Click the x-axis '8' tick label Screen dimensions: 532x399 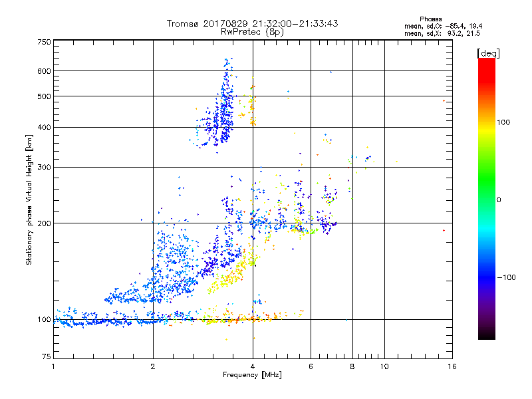click(x=352, y=366)
